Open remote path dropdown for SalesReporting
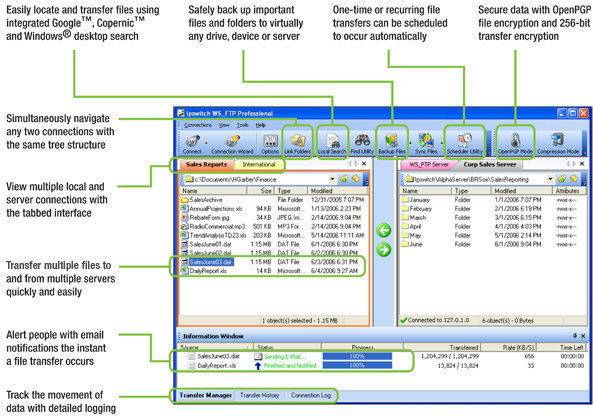 (550, 179)
